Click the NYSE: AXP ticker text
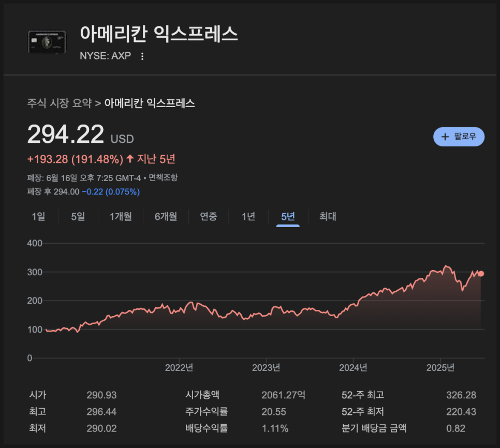The image size is (500, 448). (105, 56)
